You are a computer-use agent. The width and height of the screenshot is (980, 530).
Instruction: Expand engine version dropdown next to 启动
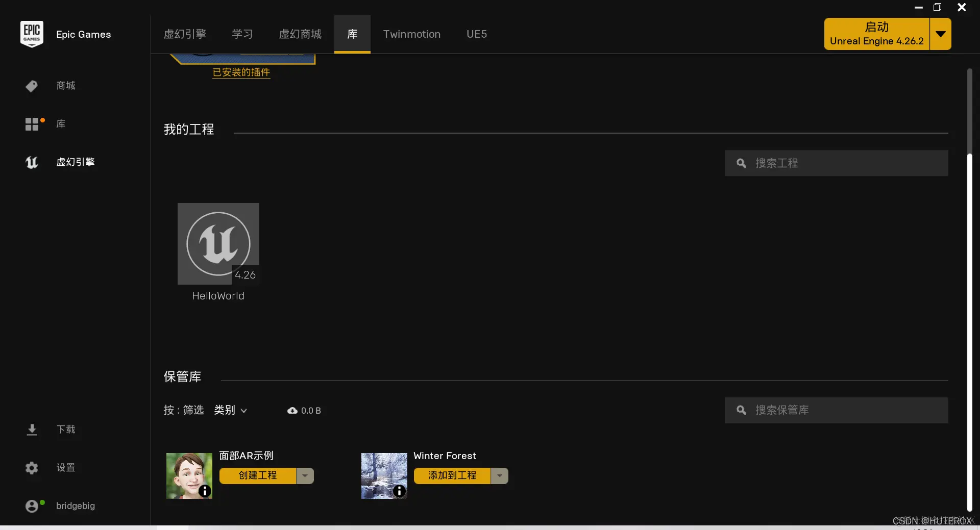click(x=941, y=34)
